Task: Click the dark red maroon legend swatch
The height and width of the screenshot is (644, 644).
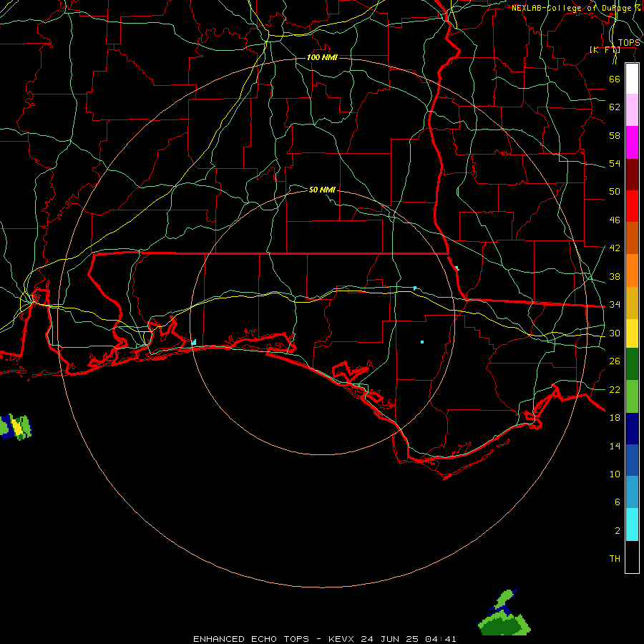Action: tap(632, 175)
